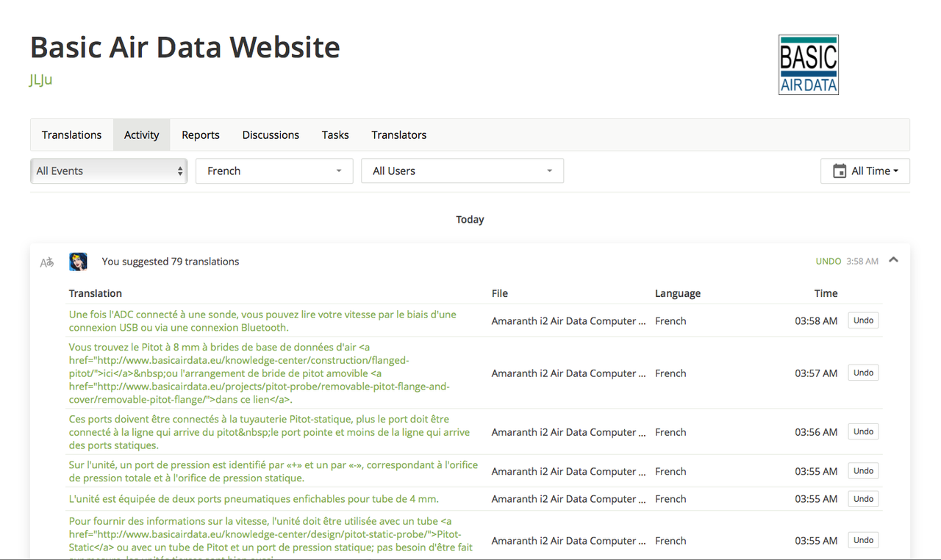Open the JLJu owner profile link

41,80
